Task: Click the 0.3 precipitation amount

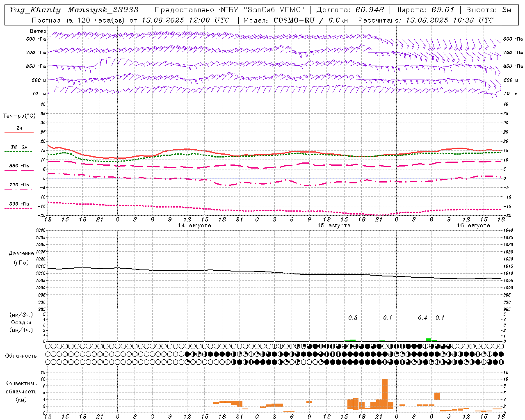Action: [x=353, y=317]
